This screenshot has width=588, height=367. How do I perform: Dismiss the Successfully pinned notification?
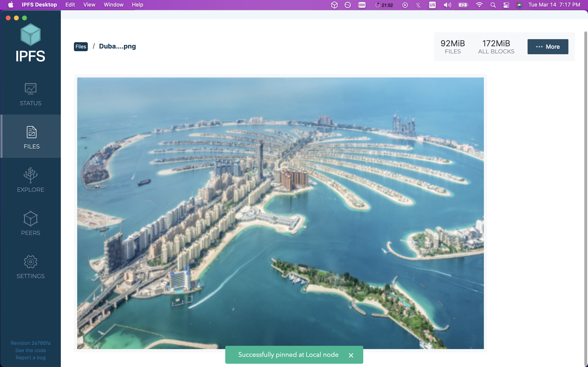[x=351, y=355]
